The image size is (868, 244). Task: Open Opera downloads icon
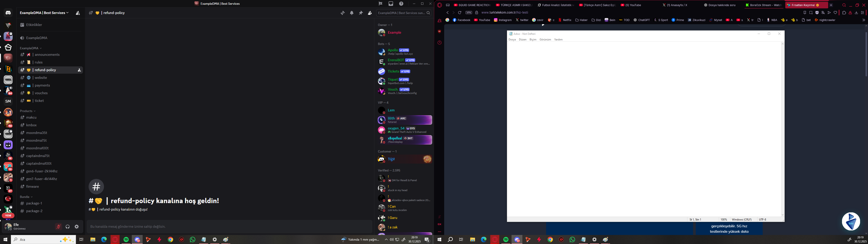pyautogui.click(x=856, y=12)
